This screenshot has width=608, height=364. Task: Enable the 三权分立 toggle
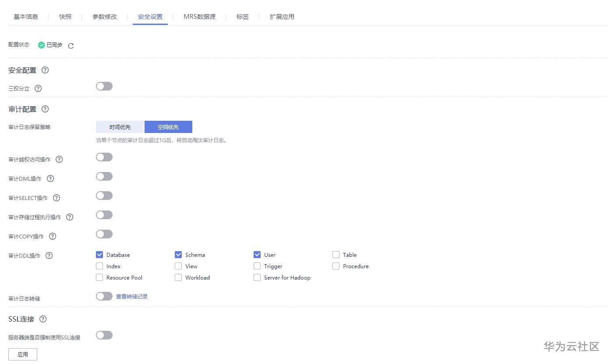(104, 86)
